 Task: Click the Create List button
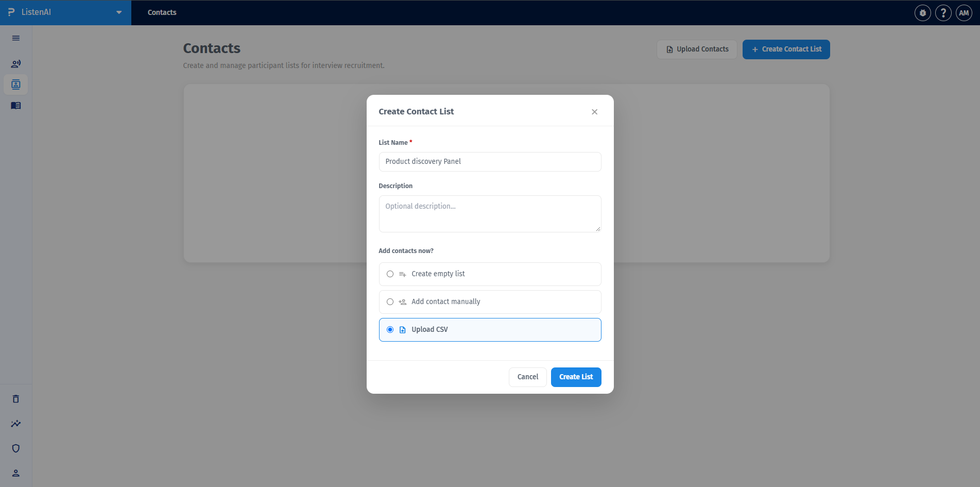(x=576, y=377)
